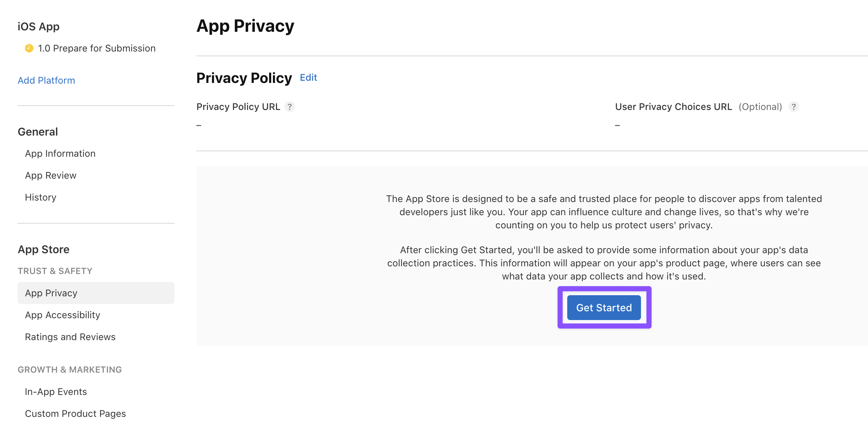This screenshot has width=868, height=426.
Task: Select App Privacy under Trust & Safety
Action: click(51, 293)
